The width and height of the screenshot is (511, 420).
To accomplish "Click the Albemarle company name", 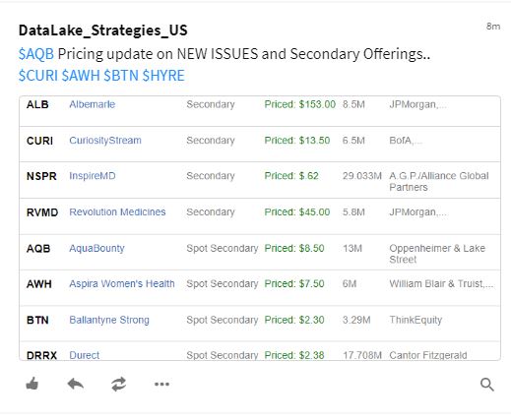I will pyautogui.click(x=93, y=104).
